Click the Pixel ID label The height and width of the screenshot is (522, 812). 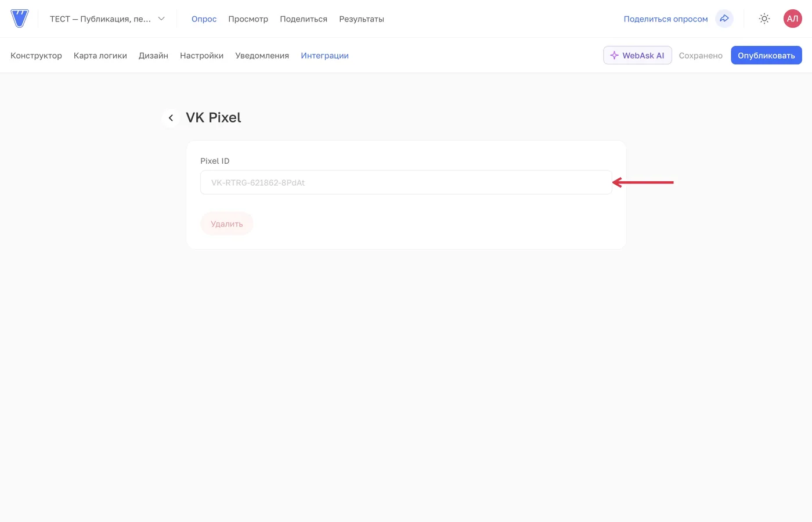(x=215, y=161)
